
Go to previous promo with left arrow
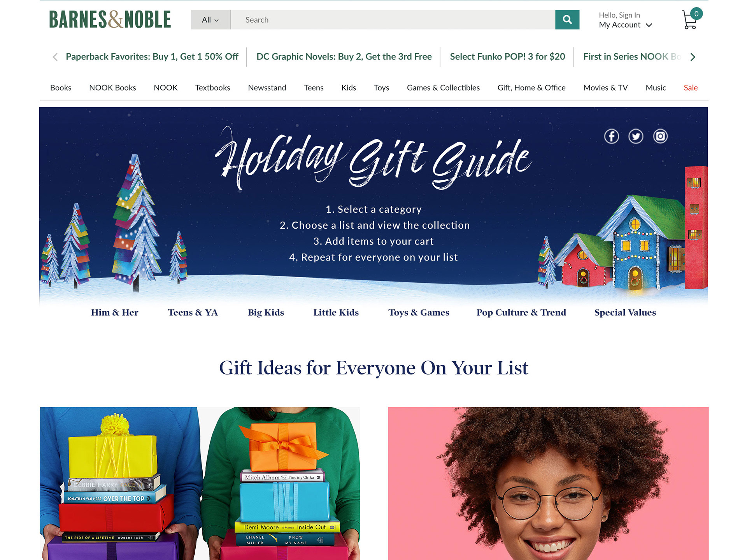55,57
